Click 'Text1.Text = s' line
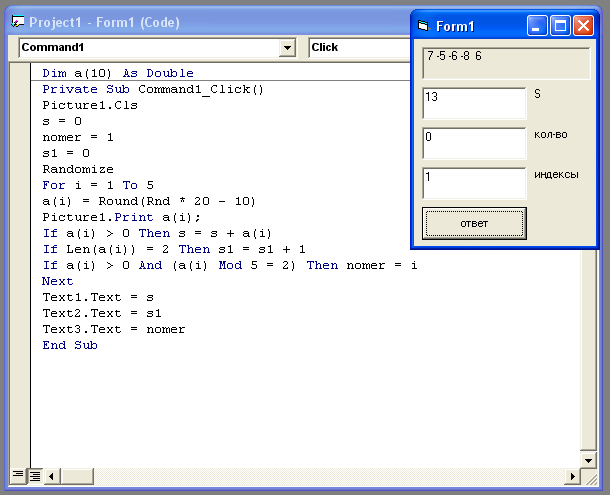This screenshot has height=495, width=610. [98, 297]
